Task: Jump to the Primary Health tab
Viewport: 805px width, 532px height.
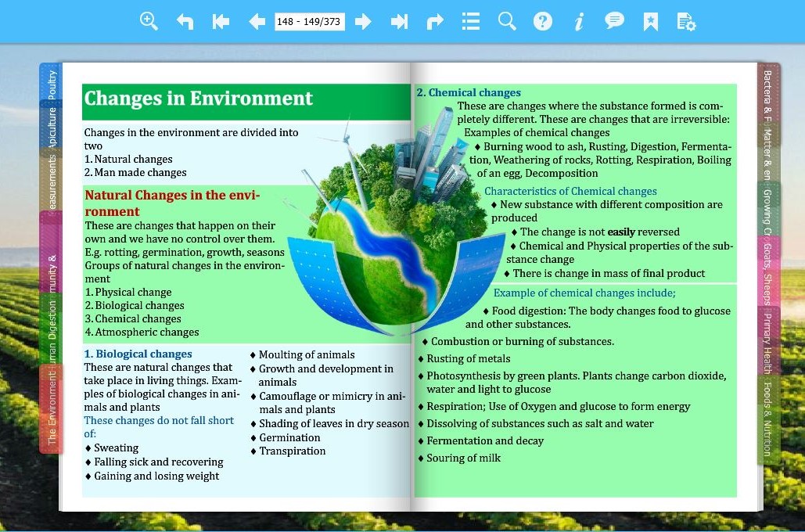Action: [768, 340]
